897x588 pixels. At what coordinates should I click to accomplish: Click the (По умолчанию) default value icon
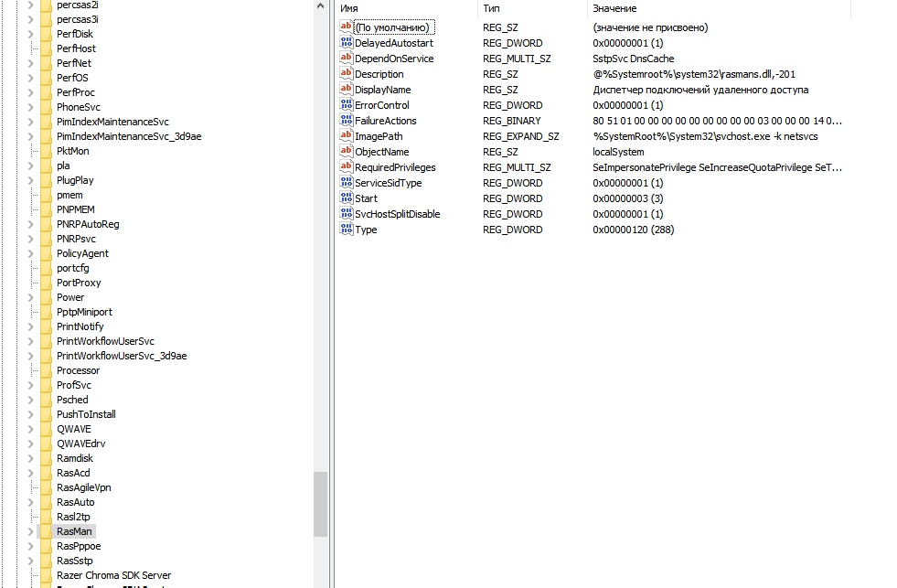coord(347,27)
